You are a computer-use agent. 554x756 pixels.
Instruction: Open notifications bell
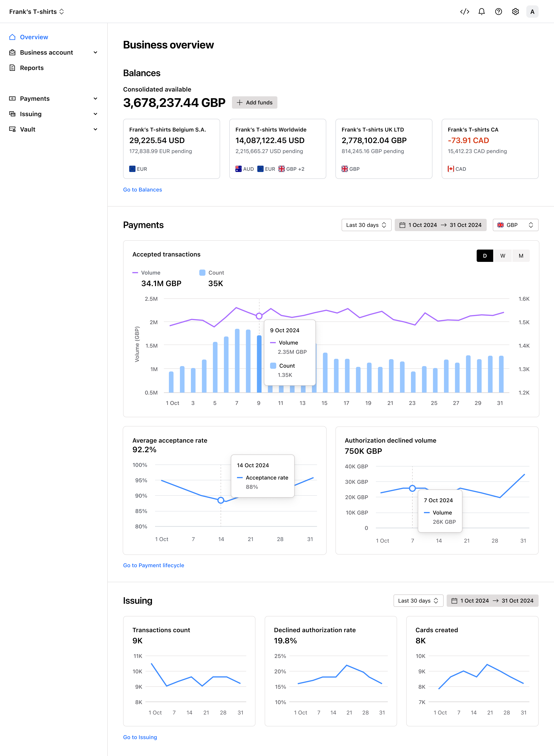[481, 12]
